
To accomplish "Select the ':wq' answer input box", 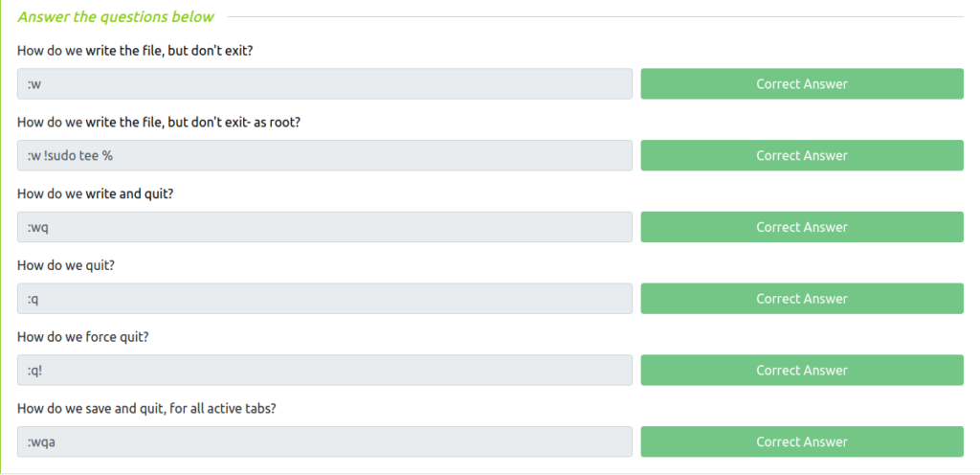I will click(324, 227).
